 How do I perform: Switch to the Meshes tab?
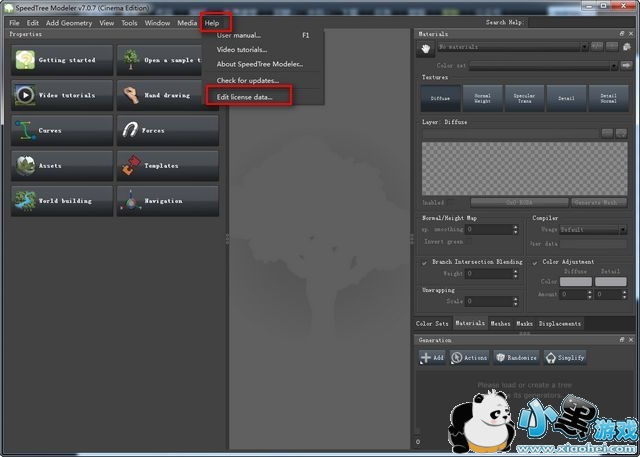(500, 324)
